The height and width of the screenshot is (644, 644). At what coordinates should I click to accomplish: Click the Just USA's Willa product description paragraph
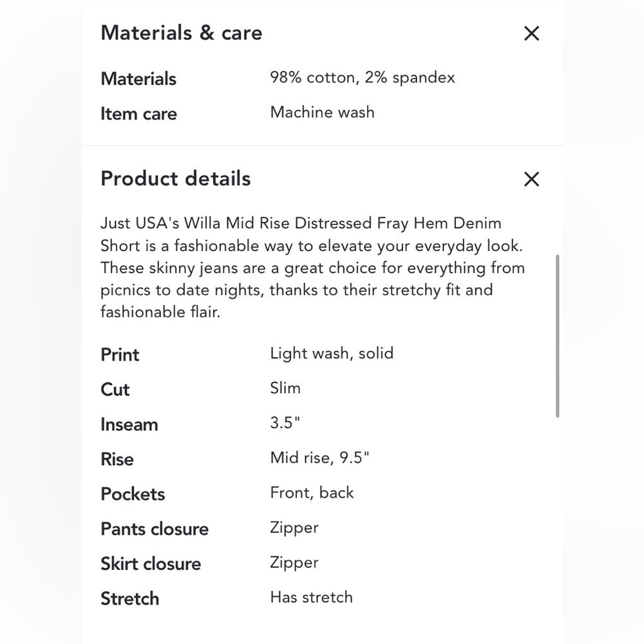click(x=312, y=267)
